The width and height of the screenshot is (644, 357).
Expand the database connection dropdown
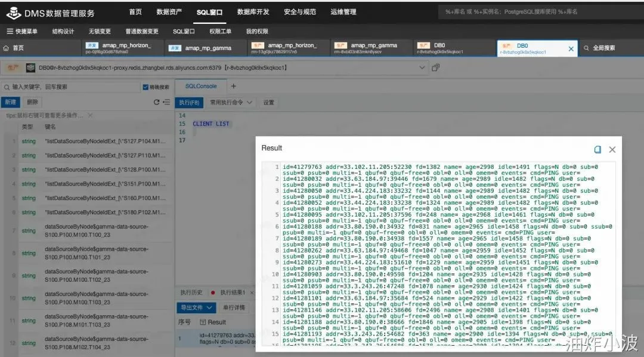422,67
